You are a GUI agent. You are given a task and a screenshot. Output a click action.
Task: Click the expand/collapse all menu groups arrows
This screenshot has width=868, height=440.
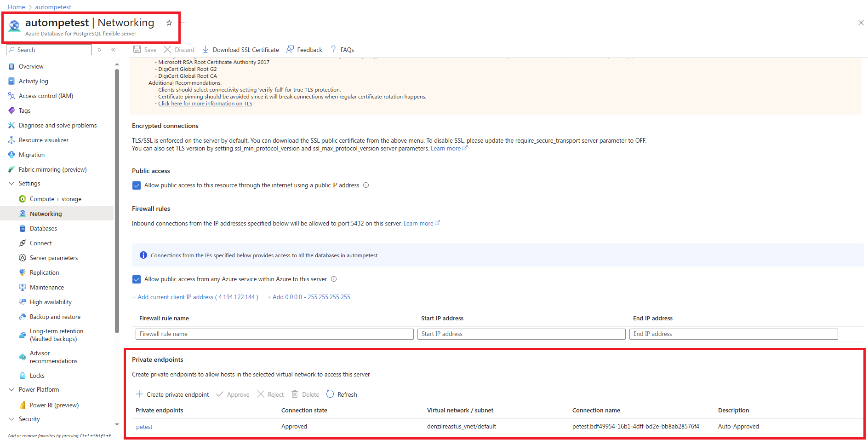99,50
